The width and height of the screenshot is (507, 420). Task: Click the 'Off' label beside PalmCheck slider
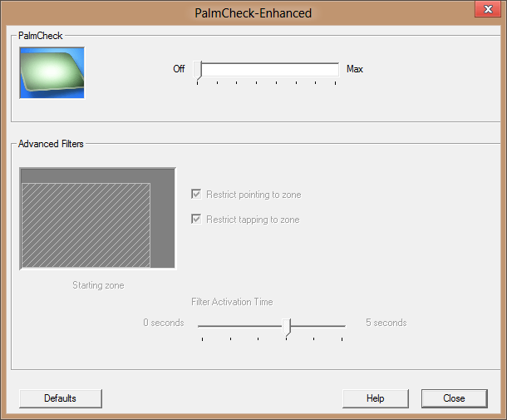point(179,69)
